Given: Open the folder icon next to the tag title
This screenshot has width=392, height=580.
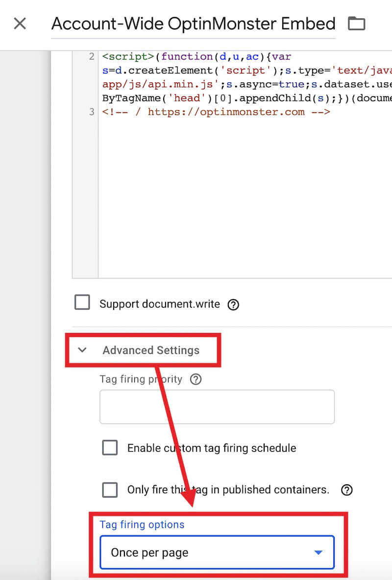Looking at the screenshot, I should pos(356,23).
